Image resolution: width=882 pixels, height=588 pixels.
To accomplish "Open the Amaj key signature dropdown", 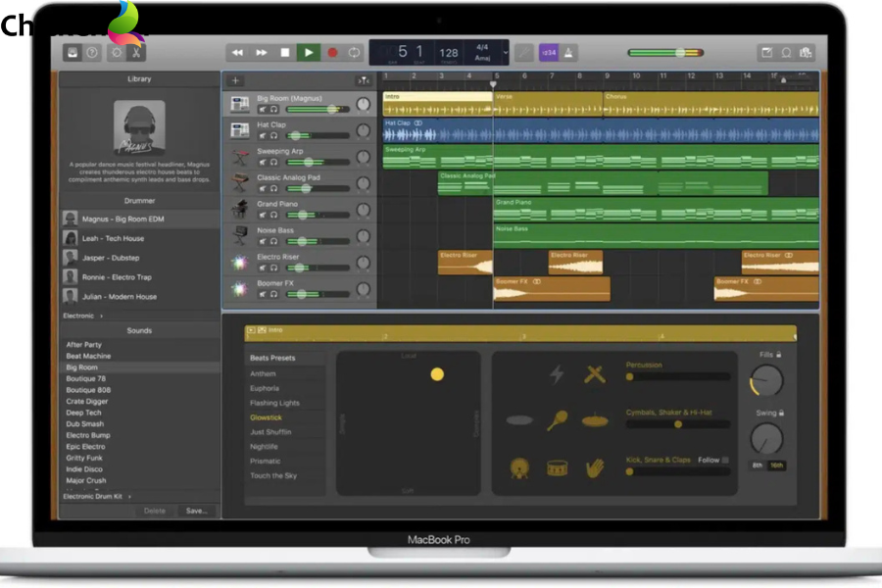I will 483,58.
